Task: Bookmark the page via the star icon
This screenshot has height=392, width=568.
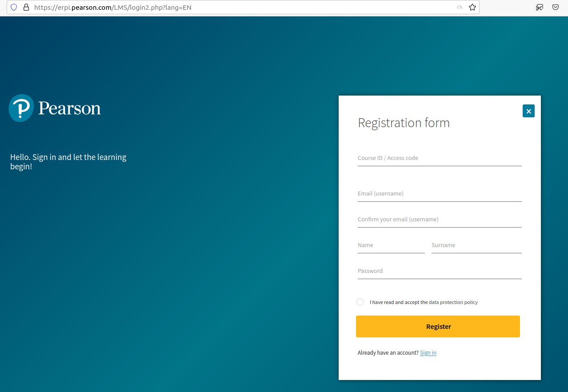Action: coord(472,7)
